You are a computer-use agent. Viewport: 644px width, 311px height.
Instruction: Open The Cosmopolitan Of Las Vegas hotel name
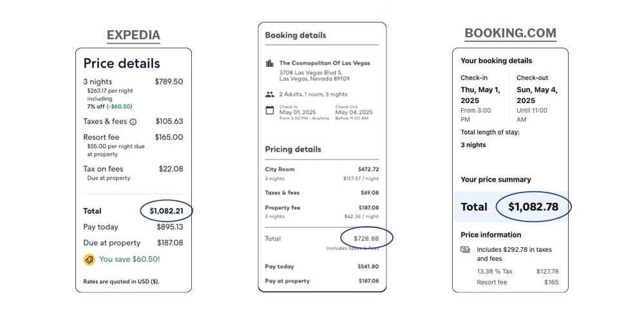point(325,63)
